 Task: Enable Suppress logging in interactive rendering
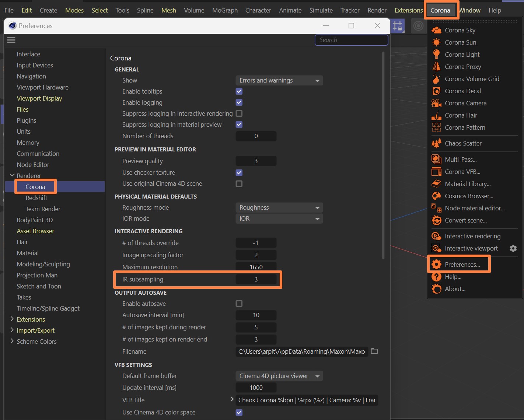[239, 113]
